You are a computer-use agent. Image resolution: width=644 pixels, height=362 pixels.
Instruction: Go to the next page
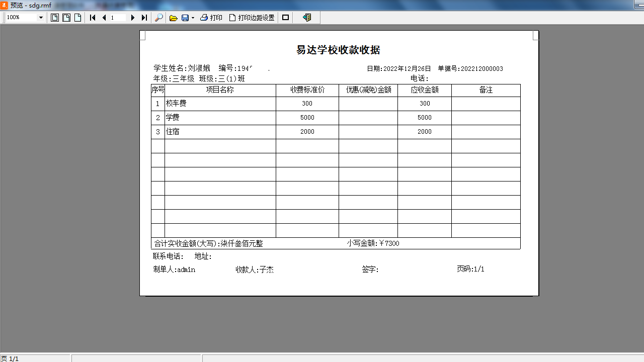pyautogui.click(x=133, y=18)
